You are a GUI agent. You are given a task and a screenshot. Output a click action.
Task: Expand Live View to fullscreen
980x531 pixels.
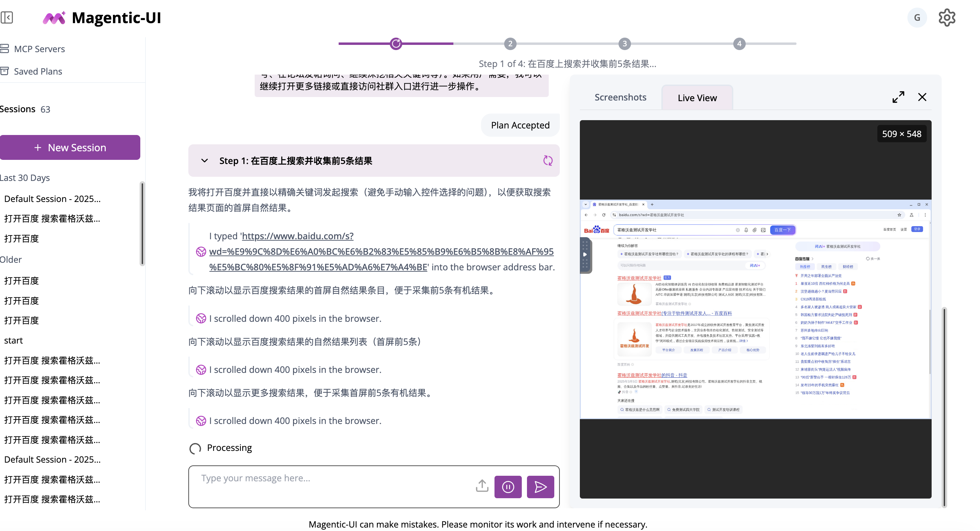pyautogui.click(x=898, y=97)
